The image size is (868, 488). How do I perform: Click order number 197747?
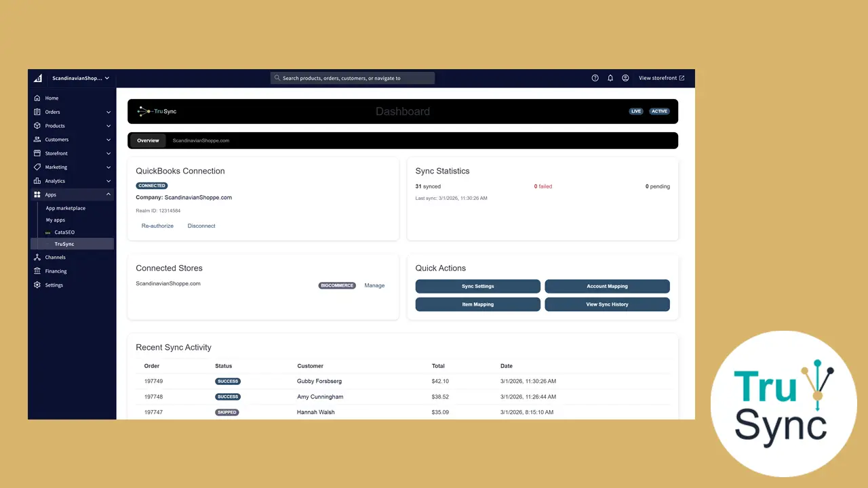point(153,412)
